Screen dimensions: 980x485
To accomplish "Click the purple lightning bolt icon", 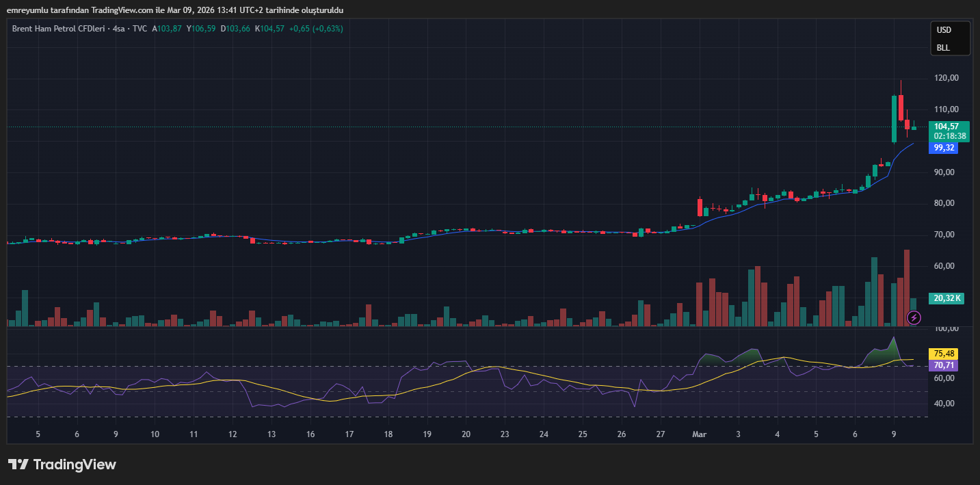I will point(914,317).
